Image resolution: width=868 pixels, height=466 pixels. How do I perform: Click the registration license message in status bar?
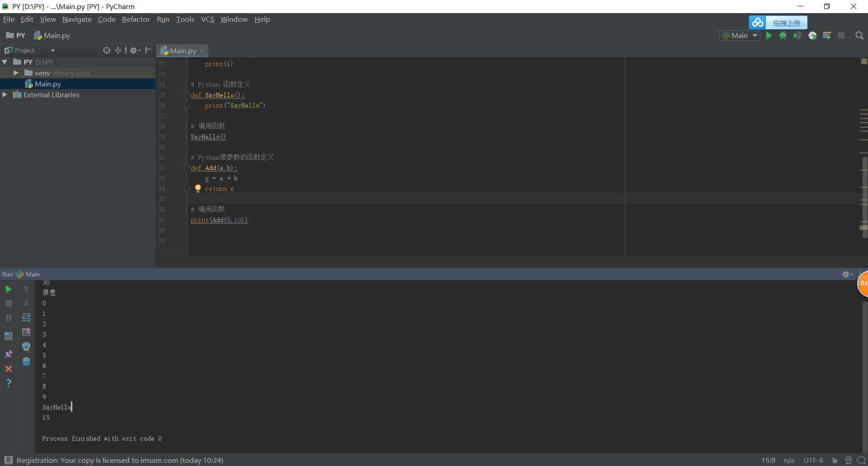(x=120, y=461)
